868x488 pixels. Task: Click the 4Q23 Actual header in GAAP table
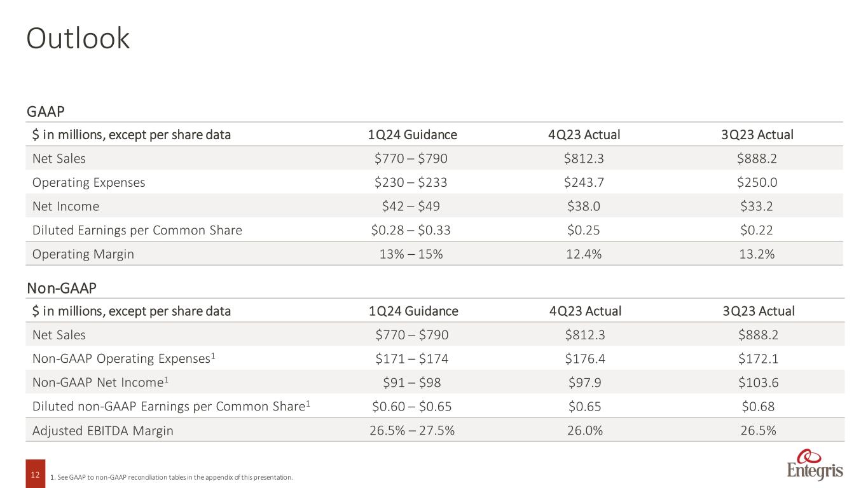click(x=584, y=135)
